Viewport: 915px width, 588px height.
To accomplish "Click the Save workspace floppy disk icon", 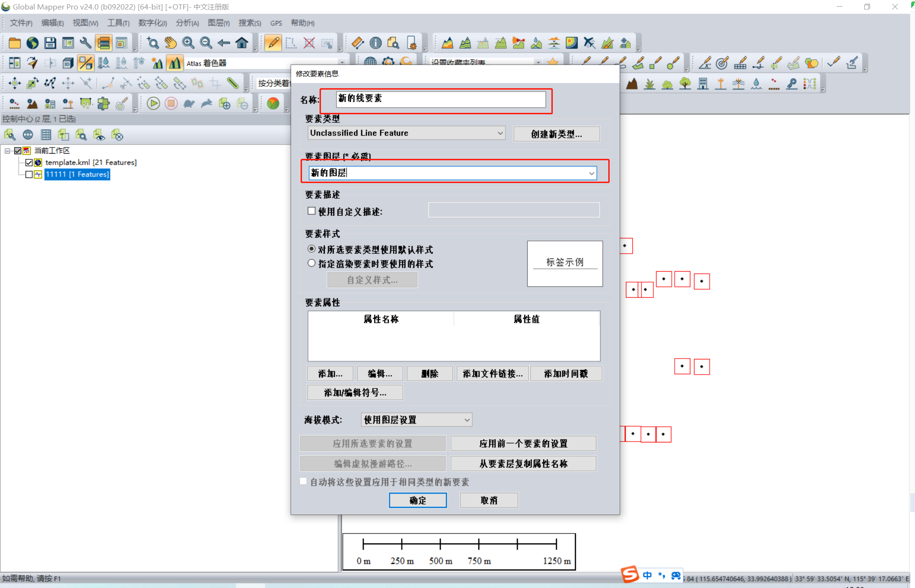I will (50, 43).
